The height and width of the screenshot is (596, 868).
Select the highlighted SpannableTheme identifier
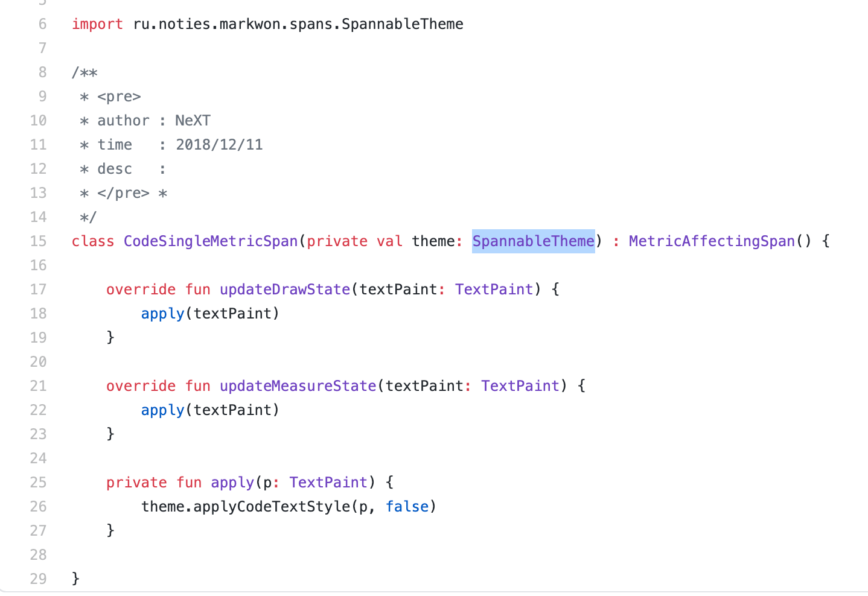tap(532, 241)
